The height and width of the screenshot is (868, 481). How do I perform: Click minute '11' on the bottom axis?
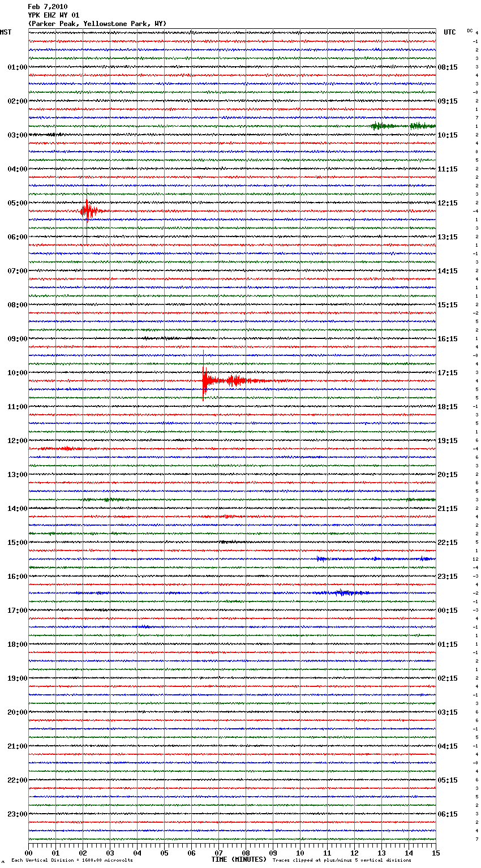(327, 853)
